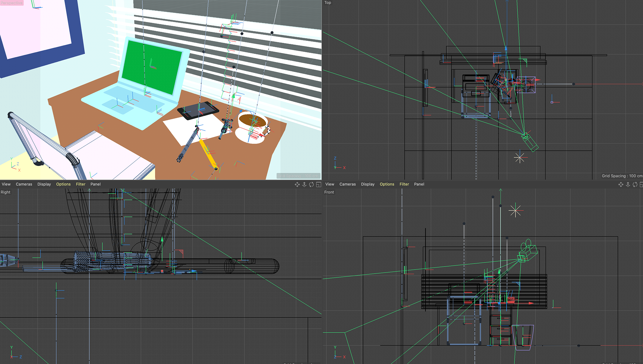Click the zoom camera icon in Front view
Screen dimensions: 643x364
coord(628,185)
